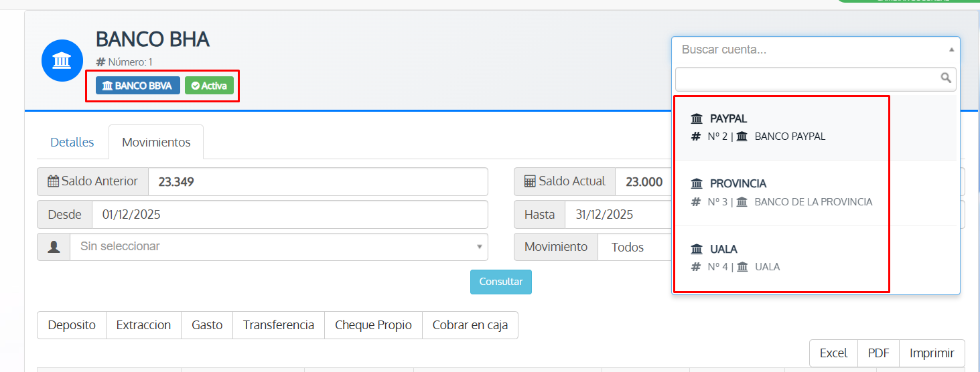
Task: Select the PAYPAL account option
Action: [x=816, y=127]
